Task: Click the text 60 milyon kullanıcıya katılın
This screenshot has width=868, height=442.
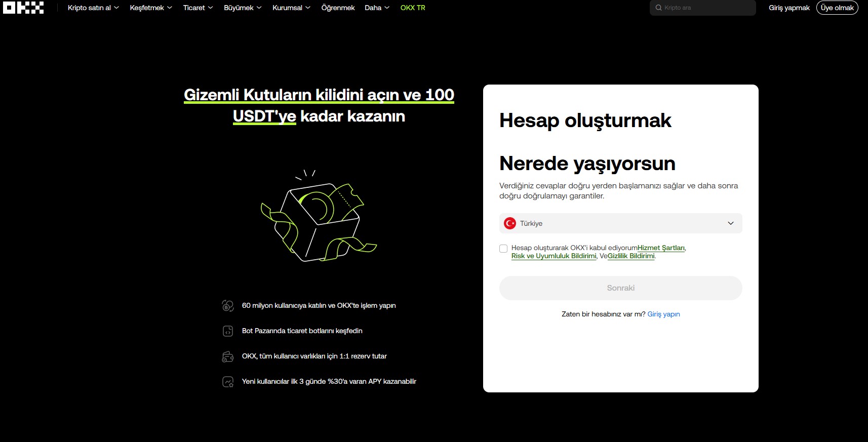Action: (319, 305)
